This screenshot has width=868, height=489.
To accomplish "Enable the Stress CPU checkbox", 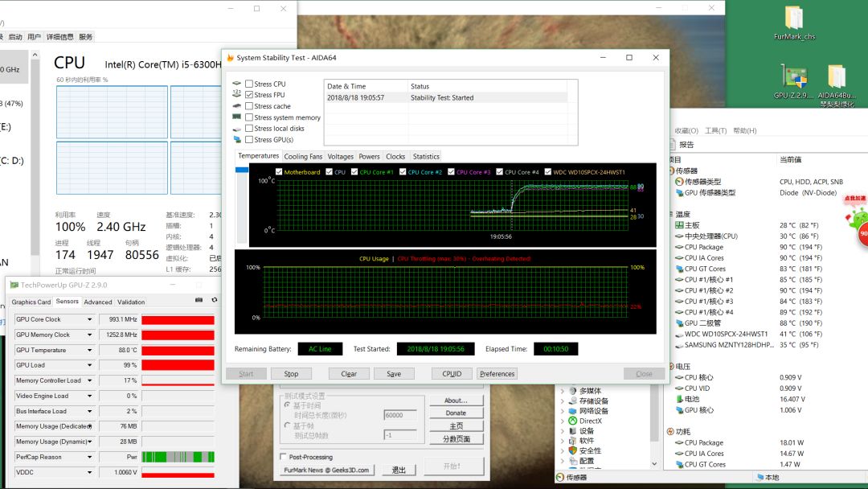I will pos(249,84).
